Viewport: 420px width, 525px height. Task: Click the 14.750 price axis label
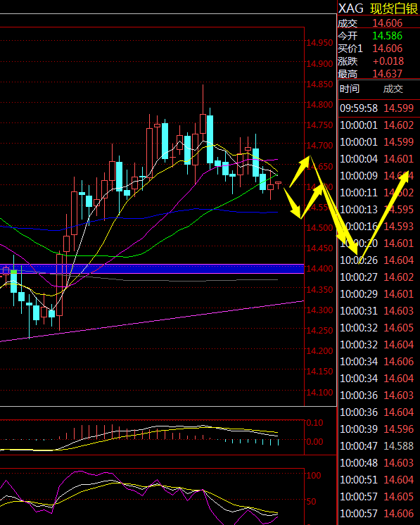[x=319, y=125]
